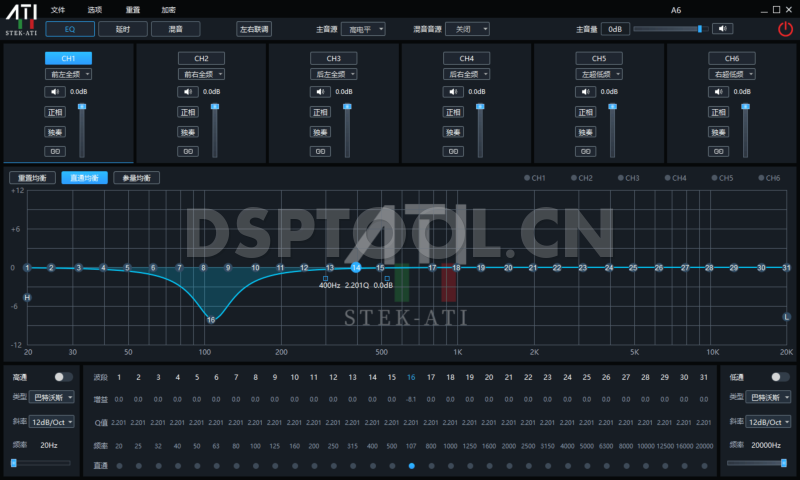Screen dimensions: 800x480
Task: Select EQ node 20 on the curve
Action: [x=508, y=267]
